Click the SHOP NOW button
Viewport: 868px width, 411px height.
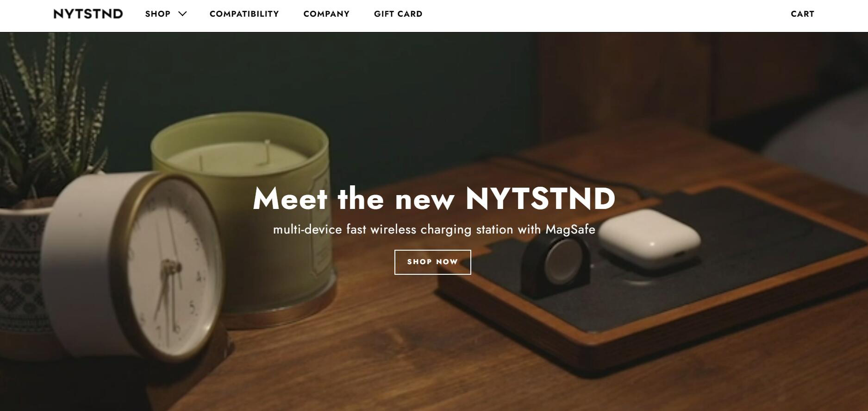[x=432, y=262]
